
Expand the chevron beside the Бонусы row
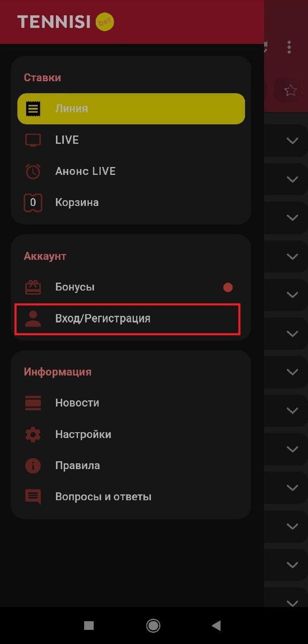(292, 295)
